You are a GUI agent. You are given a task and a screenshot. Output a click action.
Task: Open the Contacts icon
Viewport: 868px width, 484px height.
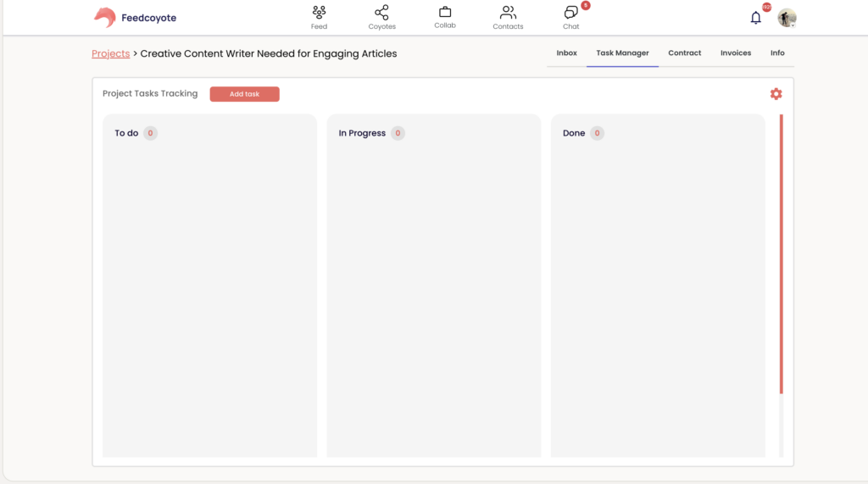pyautogui.click(x=508, y=13)
